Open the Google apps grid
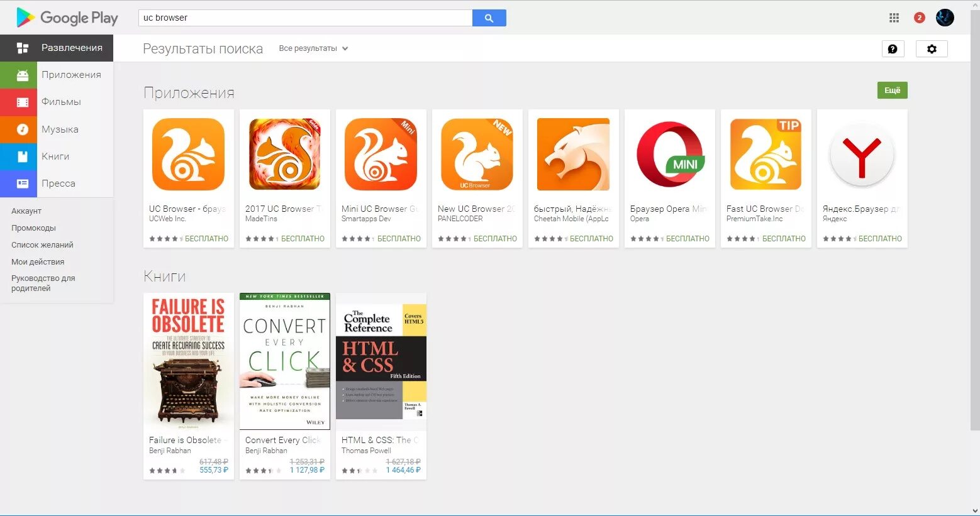 894,18
